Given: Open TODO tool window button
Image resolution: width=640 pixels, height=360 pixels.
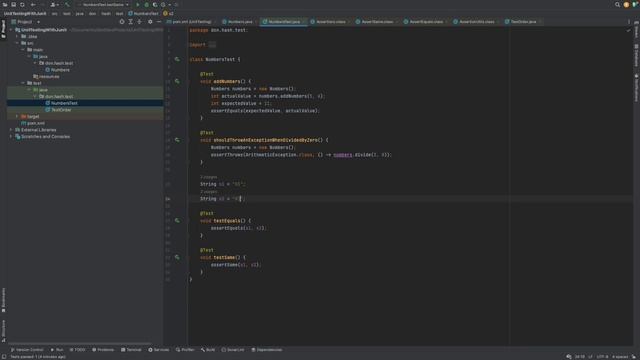Looking at the screenshot, I should [78, 350].
